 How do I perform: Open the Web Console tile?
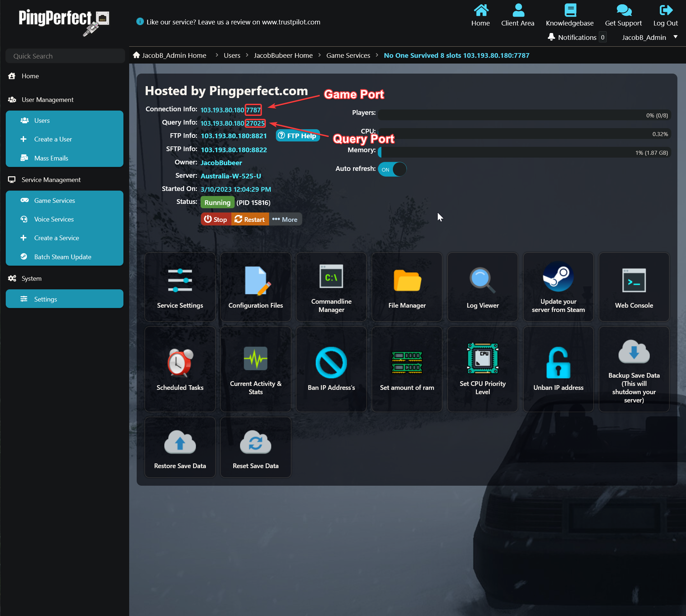pos(634,281)
